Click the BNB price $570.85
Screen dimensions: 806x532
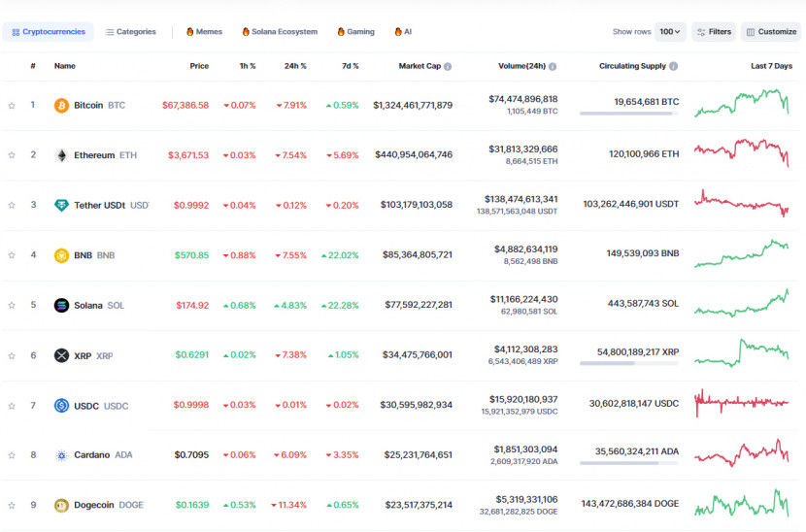(x=191, y=255)
